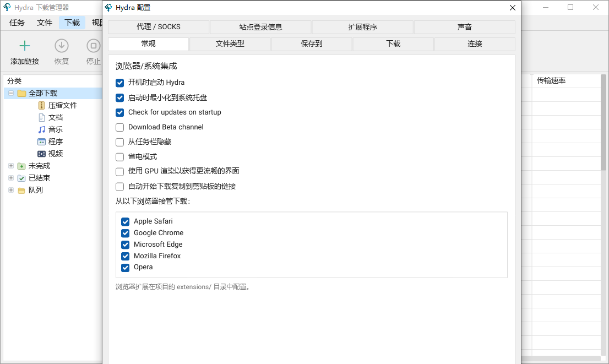Uncheck minimize to system tray on startup
Image resolution: width=609 pixels, height=364 pixels.
pos(119,97)
